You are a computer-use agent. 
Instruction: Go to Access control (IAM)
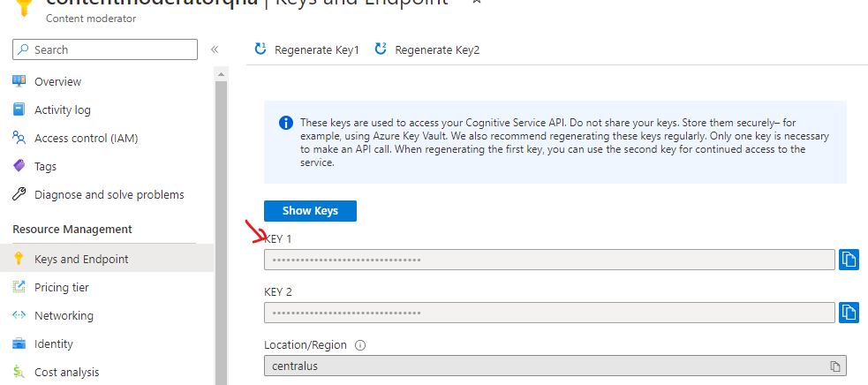(86, 138)
